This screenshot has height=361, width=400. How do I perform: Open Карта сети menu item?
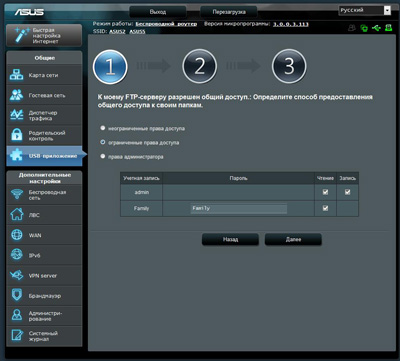click(44, 75)
